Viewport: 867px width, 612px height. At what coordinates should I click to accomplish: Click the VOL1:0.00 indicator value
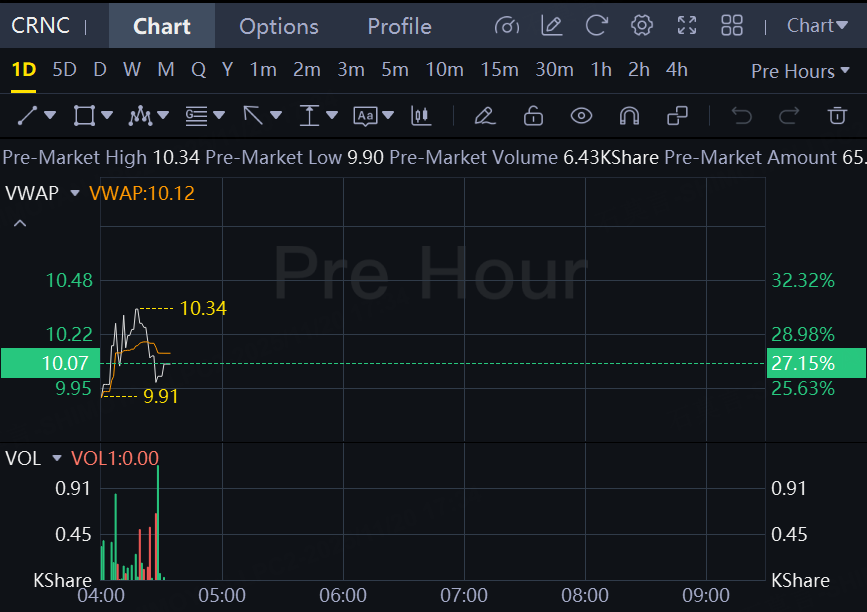click(115, 458)
